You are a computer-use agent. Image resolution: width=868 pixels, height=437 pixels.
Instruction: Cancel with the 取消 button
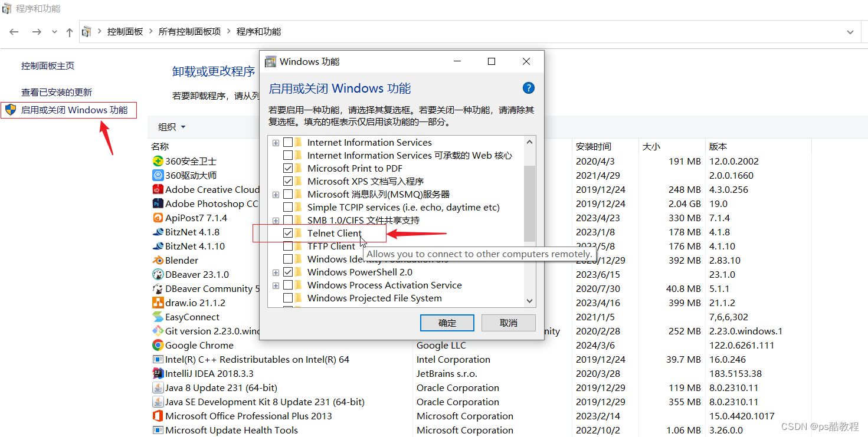(509, 323)
